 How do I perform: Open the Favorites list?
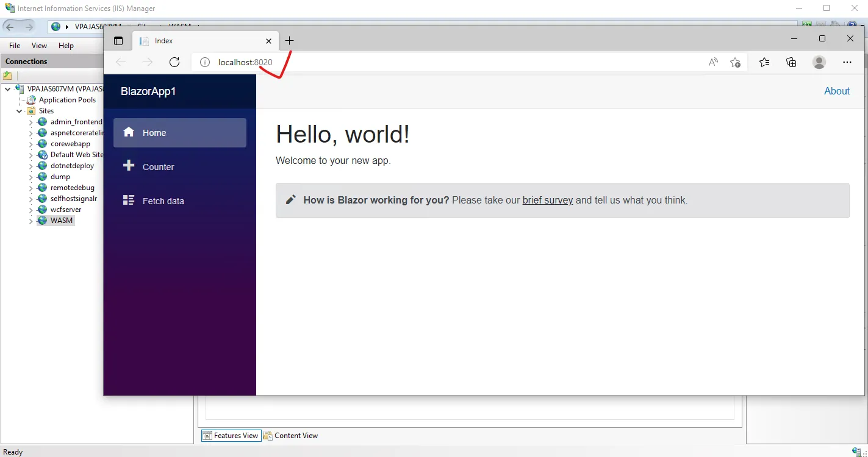(764, 62)
